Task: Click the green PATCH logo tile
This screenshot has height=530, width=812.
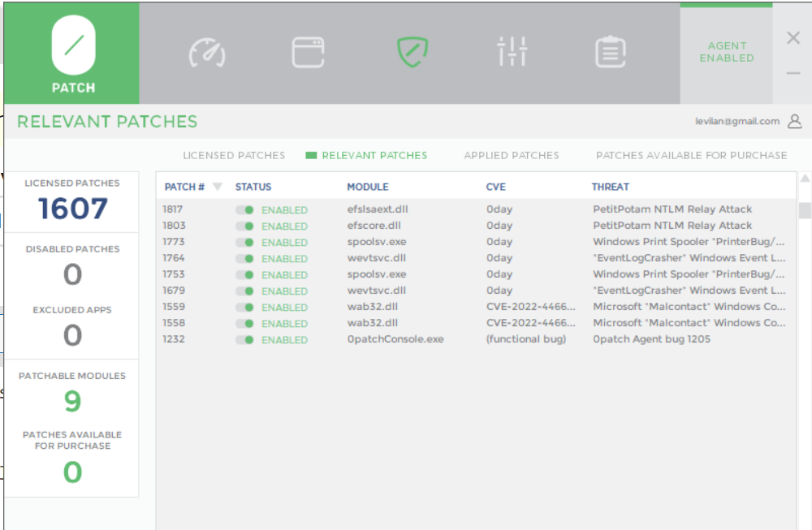Action: pos(73,53)
